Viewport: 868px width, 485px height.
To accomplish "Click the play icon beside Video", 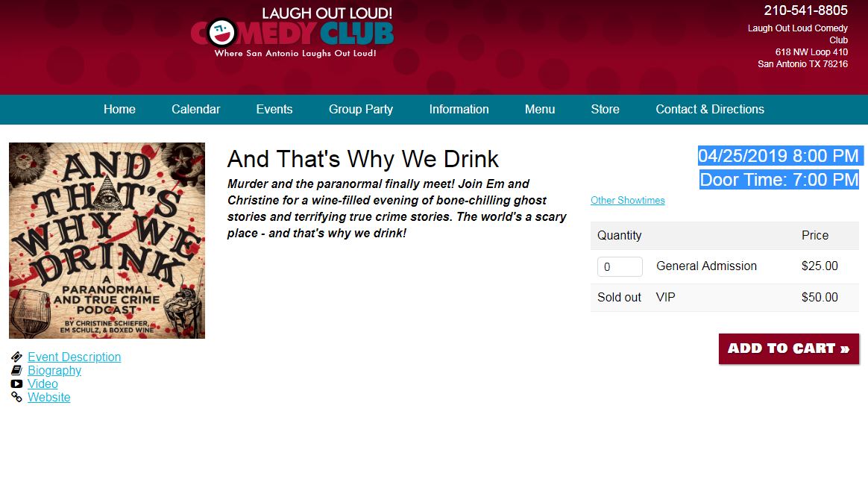I will click(x=16, y=384).
